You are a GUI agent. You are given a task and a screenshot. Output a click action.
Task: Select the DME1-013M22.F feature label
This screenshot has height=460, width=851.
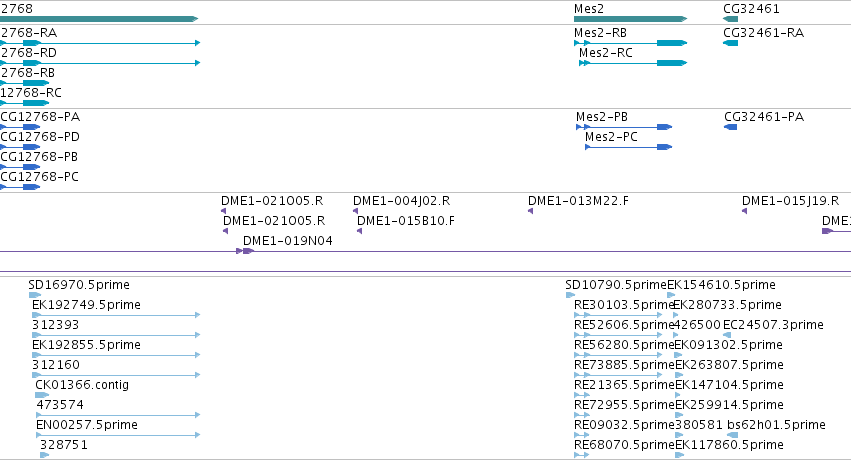tap(579, 201)
